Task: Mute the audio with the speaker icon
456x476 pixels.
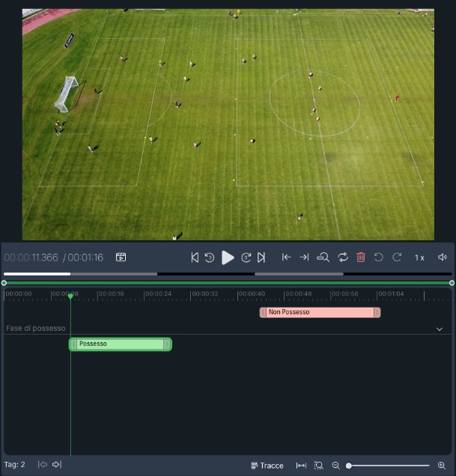Action: (443, 257)
